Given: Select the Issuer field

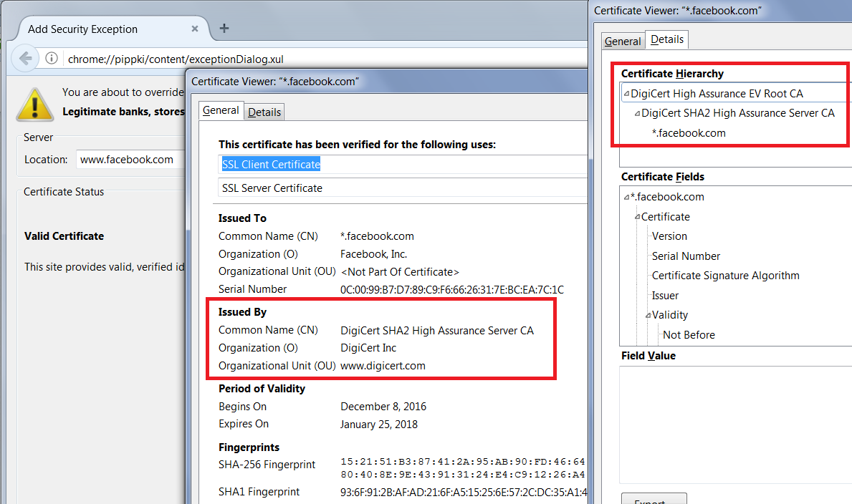Looking at the screenshot, I should click(x=665, y=296).
